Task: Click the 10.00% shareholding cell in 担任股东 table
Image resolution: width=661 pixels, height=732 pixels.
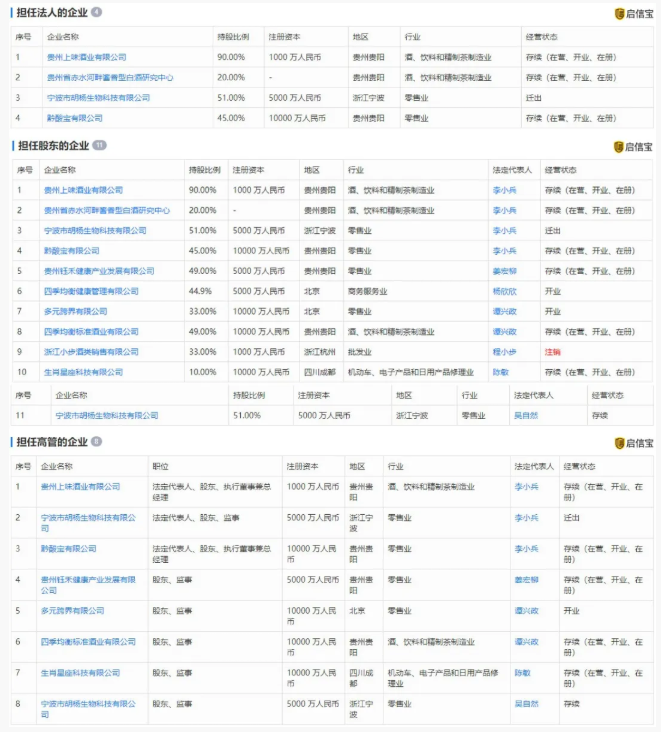Action: [x=203, y=372]
